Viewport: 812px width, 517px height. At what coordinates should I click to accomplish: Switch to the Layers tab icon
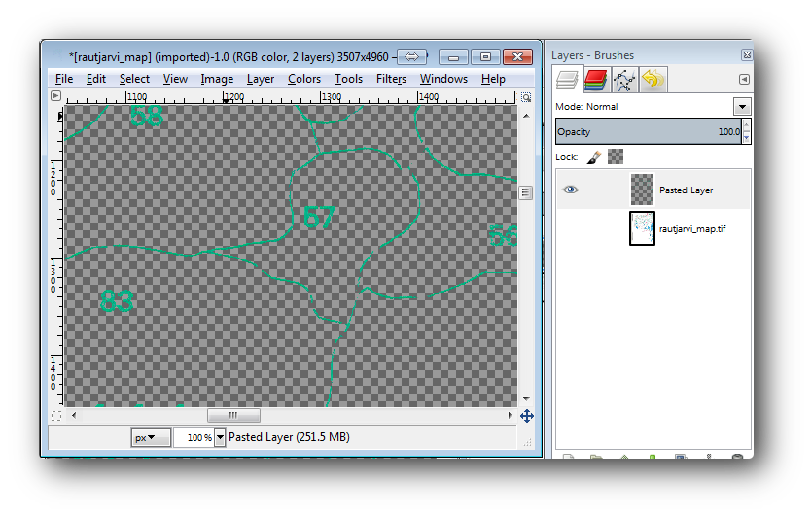pyautogui.click(x=568, y=80)
